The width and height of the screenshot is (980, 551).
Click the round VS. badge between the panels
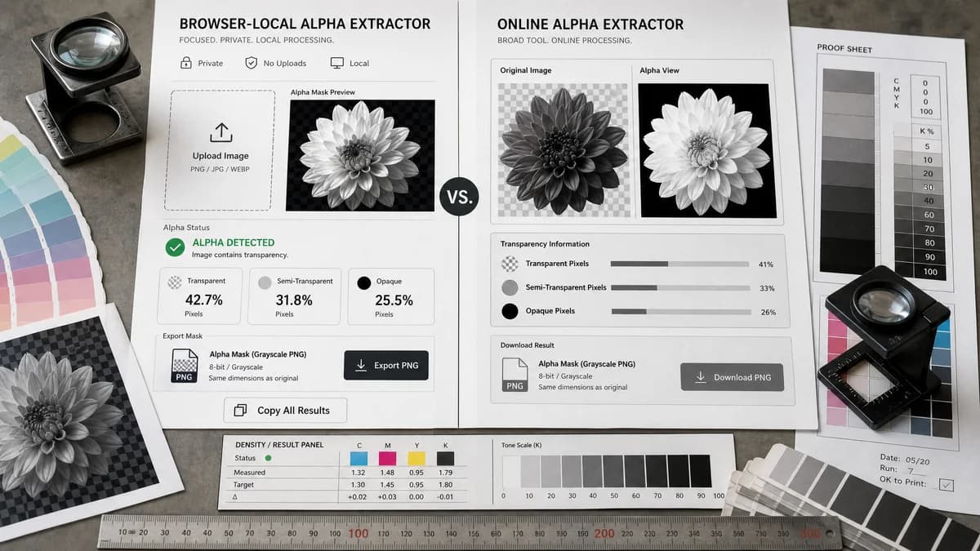459,198
